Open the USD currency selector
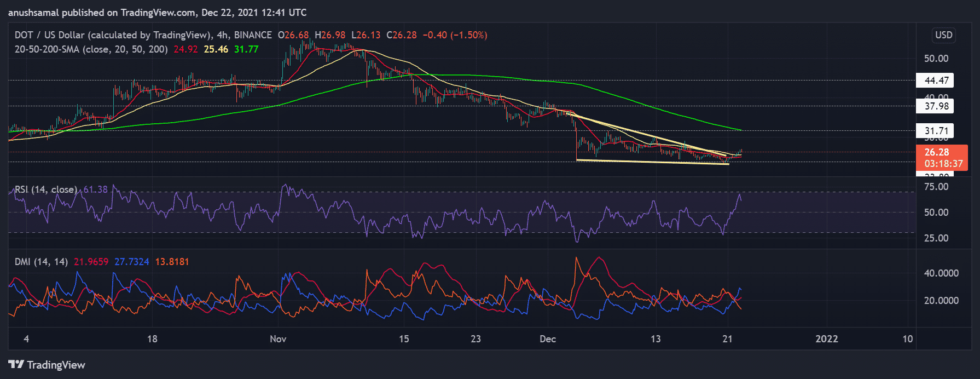The height and width of the screenshot is (379, 980). coord(943,35)
